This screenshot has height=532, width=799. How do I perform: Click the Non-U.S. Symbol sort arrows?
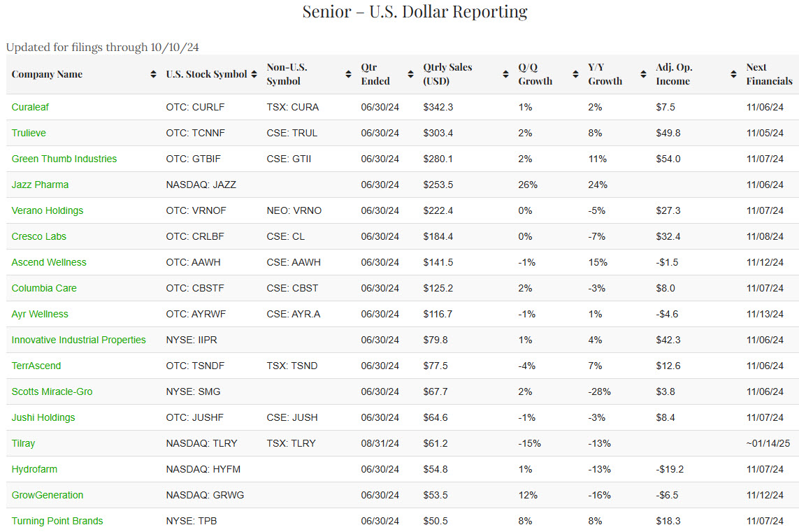(348, 74)
